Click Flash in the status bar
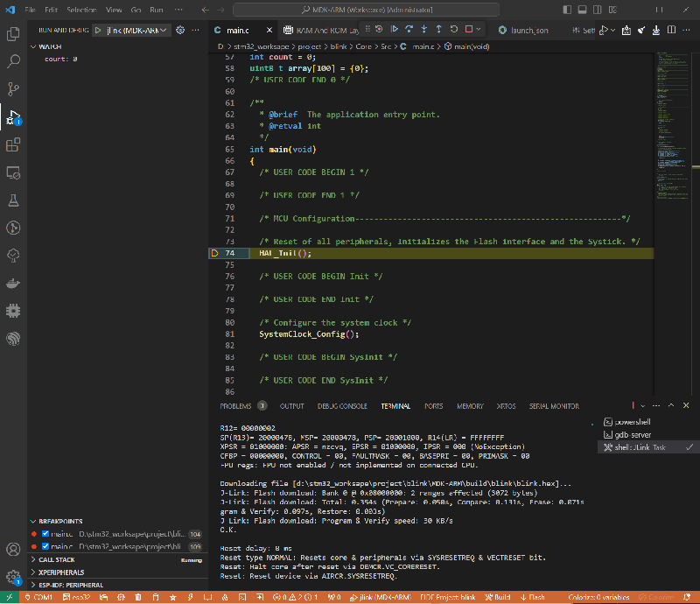 [x=531, y=597]
